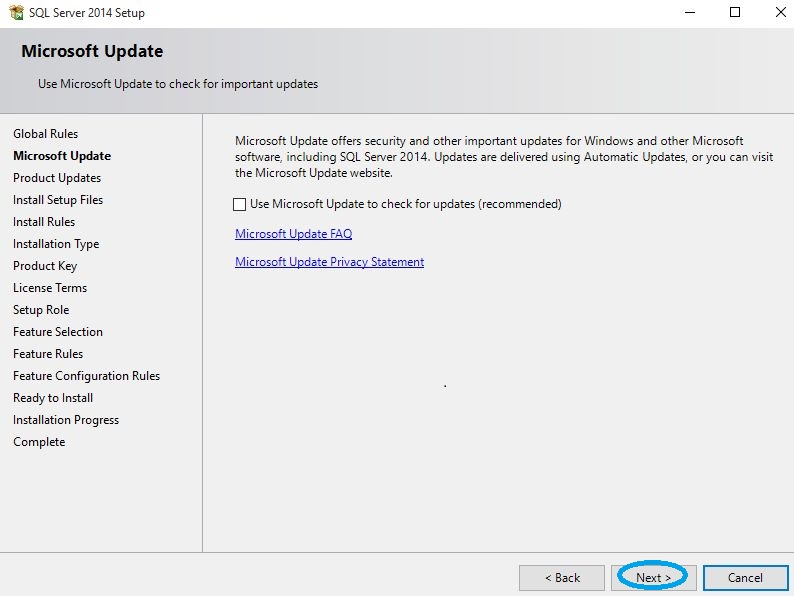Select Feature Rules step in sidebar
The height and width of the screenshot is (596, 794).
(48, 353)
